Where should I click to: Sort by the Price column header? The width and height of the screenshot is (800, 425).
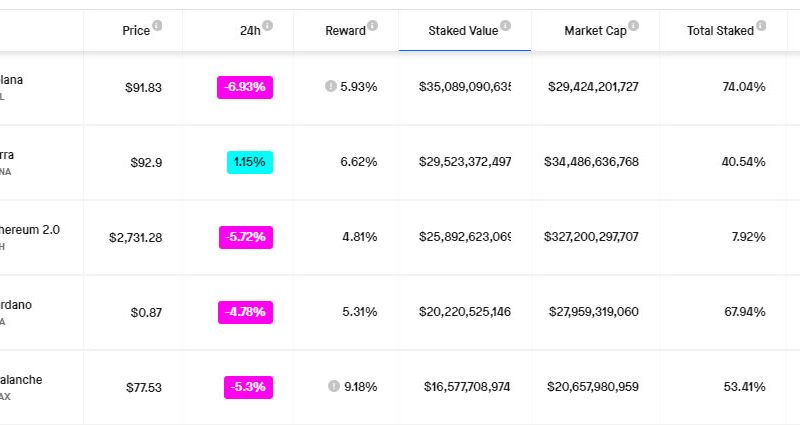pyautogui.click(x=135, y=31)
